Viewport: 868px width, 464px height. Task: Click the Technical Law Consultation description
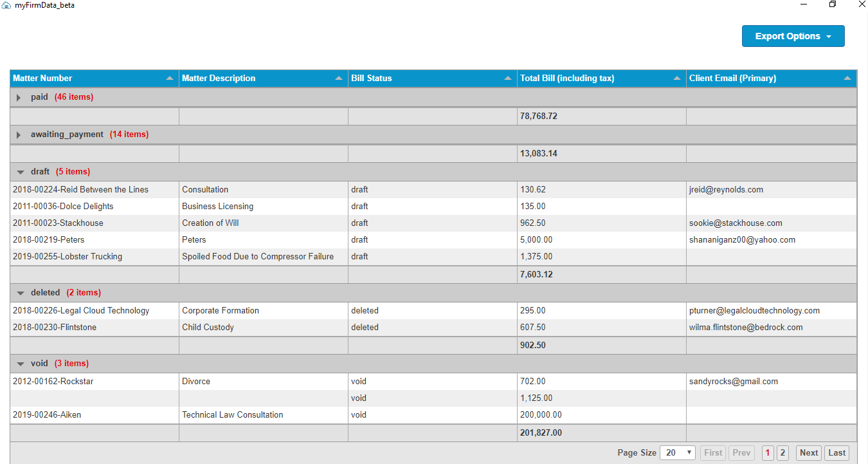click(x=233, y=415)
